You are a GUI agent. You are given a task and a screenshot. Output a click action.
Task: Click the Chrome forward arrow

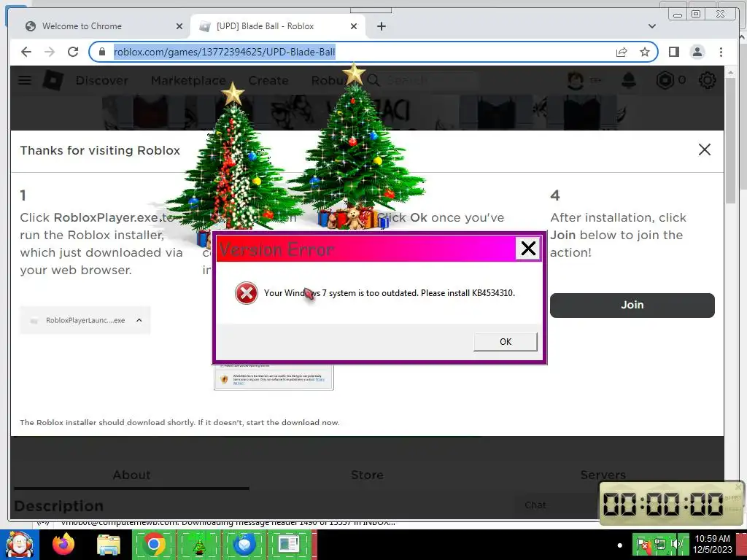click(50, 52)
